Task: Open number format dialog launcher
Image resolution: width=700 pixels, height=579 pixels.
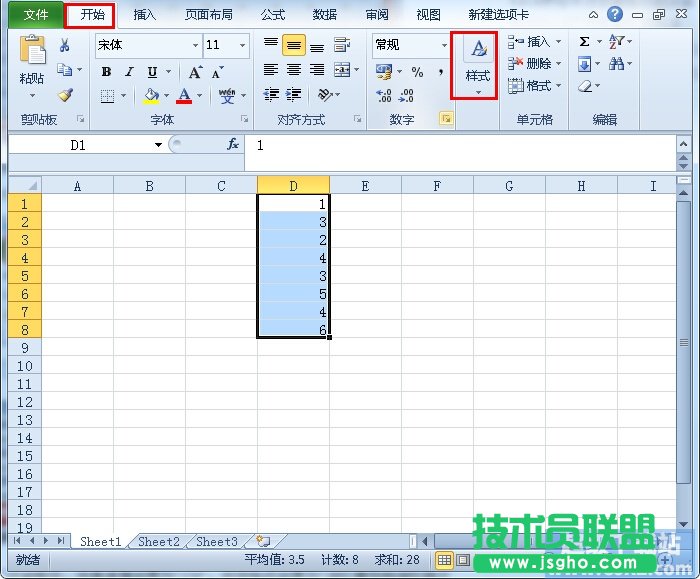Action: pyautogui.click(x=446, y=119)
